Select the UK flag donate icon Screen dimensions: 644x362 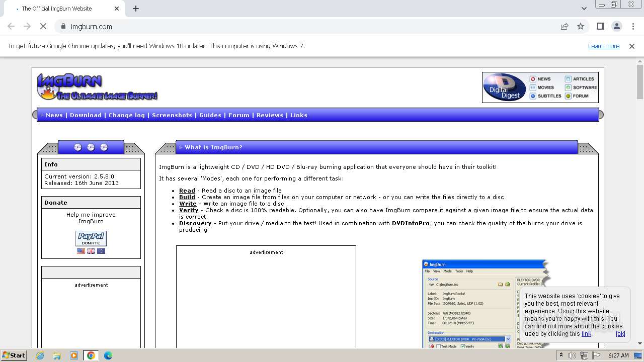[91, 251]
